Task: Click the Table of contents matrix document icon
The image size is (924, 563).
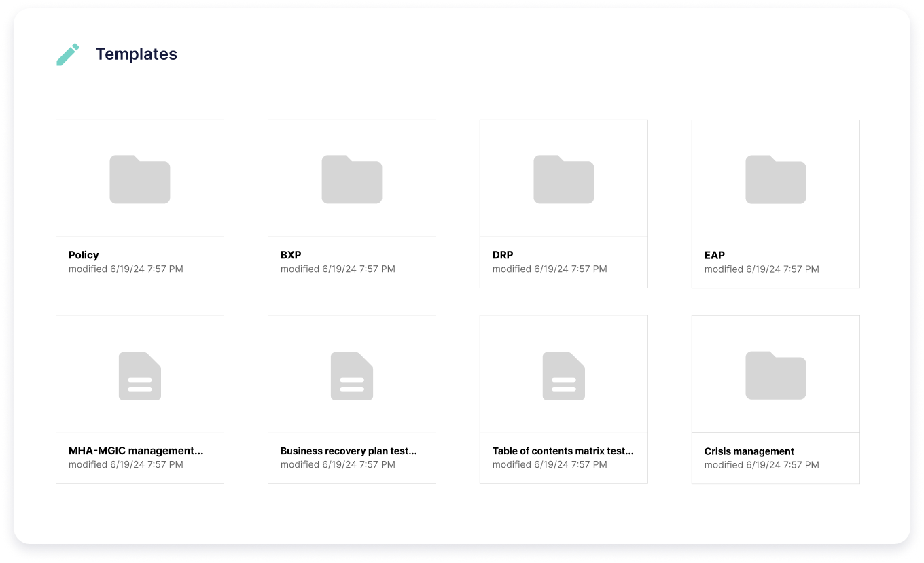Action: [x=564, y=375]
